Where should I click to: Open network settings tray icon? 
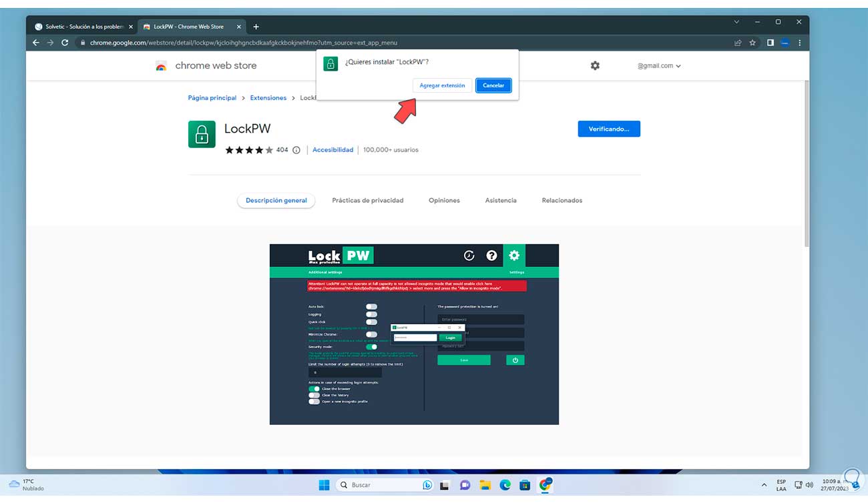pyautogui.click(x=797, y=485)
